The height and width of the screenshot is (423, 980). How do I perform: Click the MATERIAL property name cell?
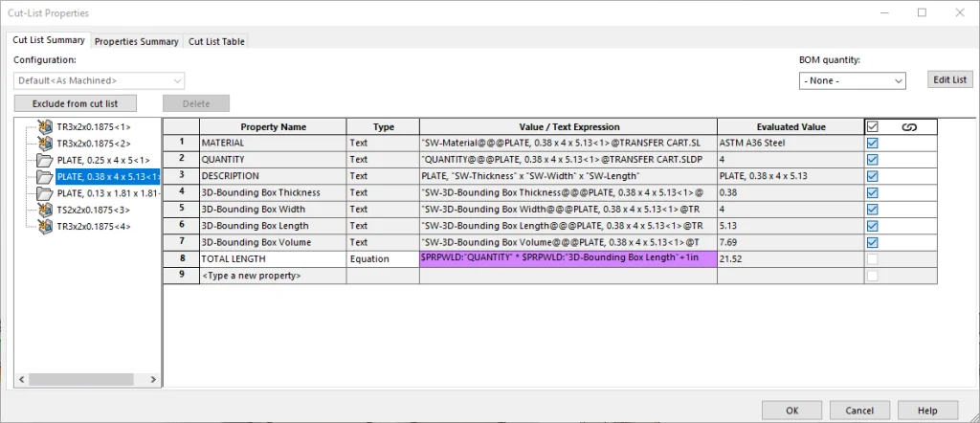pyautogui.click(x=273, y=144)
